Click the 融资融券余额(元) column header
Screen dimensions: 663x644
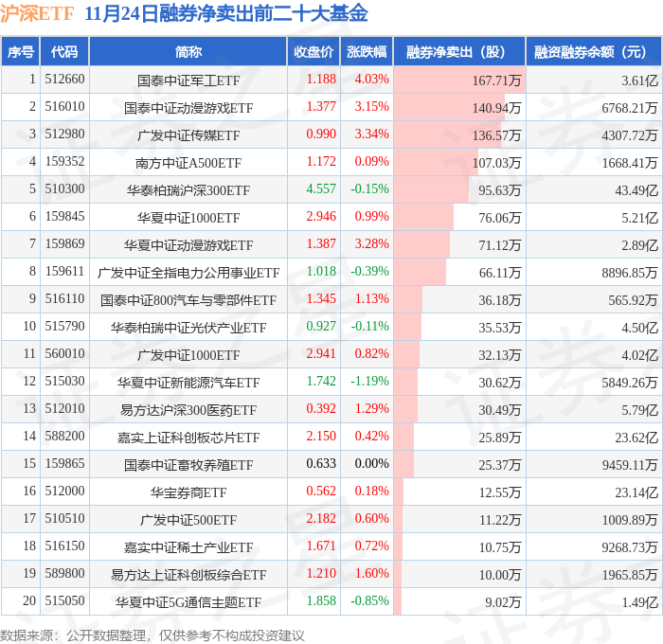594,52
